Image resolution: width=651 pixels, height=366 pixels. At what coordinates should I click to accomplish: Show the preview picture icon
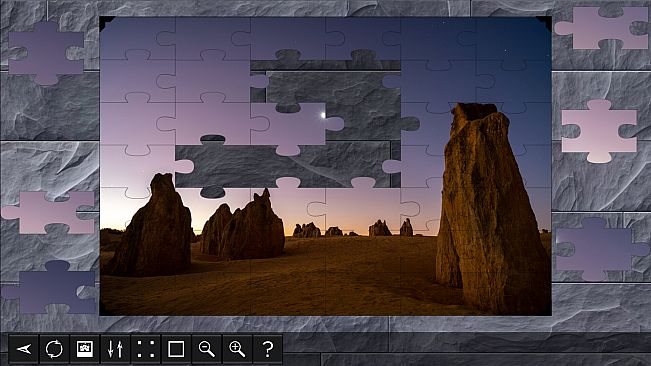coord(85,349)
